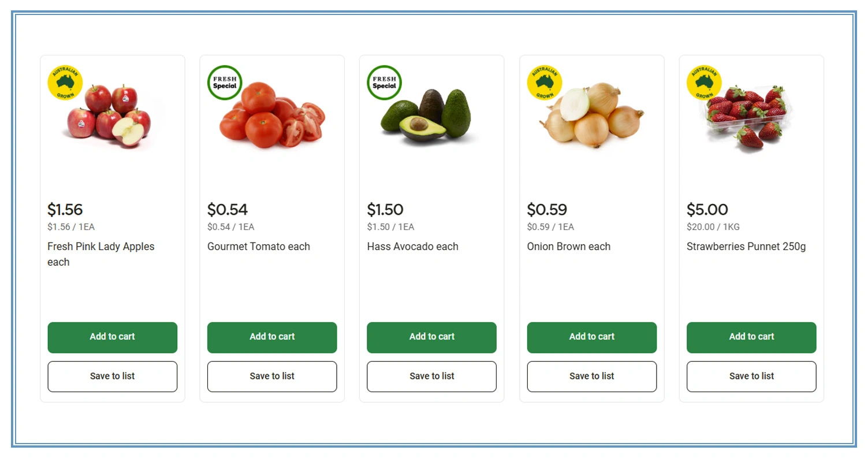The height and width of the screenshot is (458, 868).
Task: Open the Hass Avocado each product link
Action: pyautogui.click(x=412, y=247)
